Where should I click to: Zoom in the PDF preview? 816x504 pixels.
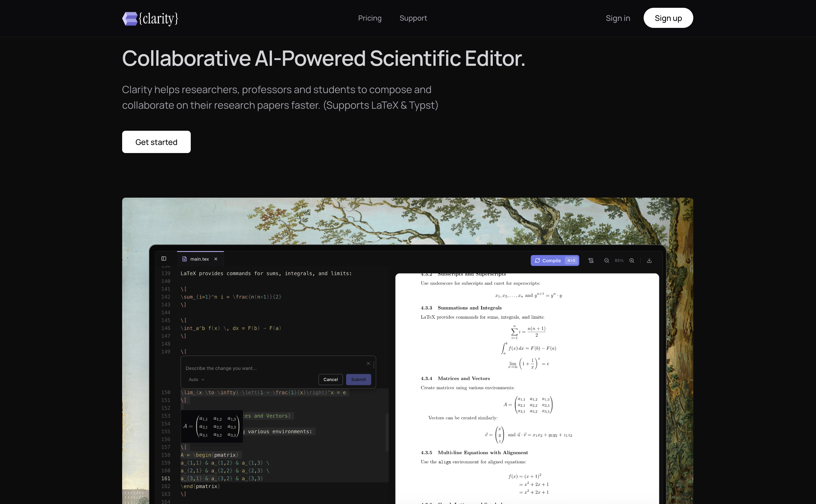(x=632, y=260)
